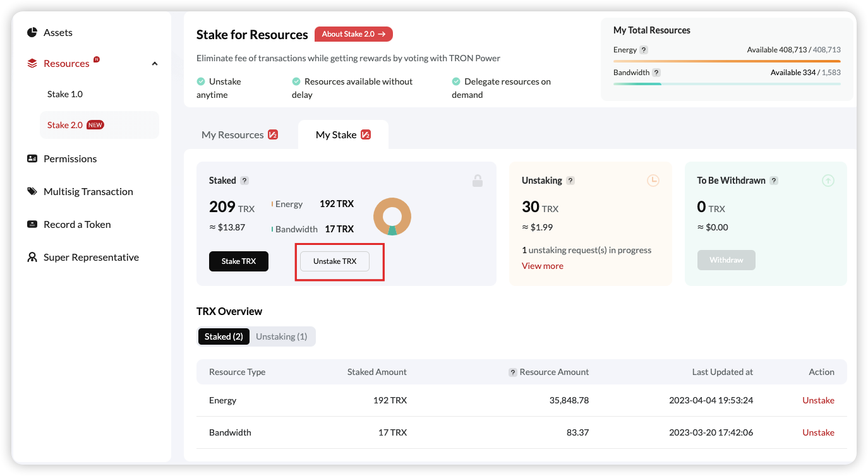Switch to the Unstaking (1) list
The height and width of the screenshot is (476, 868).
pyautogui.click(x=282, y=336)
